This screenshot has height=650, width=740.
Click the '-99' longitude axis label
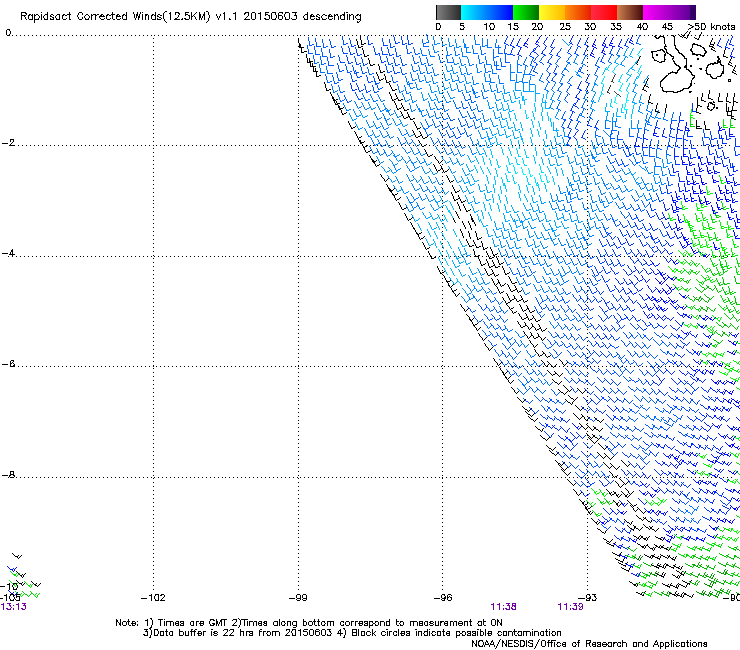pyautogui.click(x=298, y=598)
